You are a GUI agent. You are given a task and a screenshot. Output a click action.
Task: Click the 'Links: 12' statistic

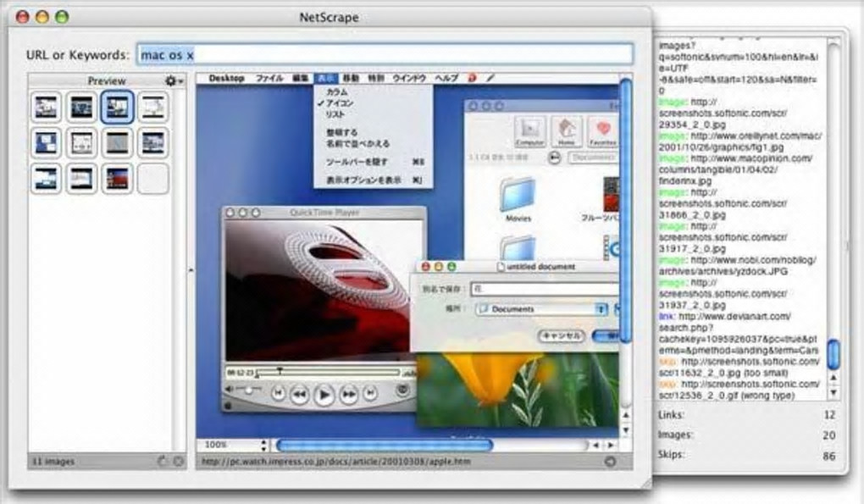coord(746,415)
